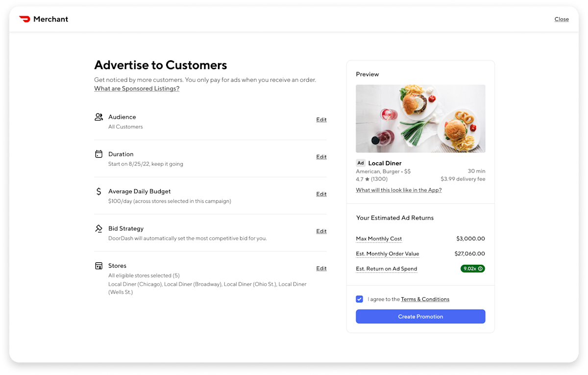Select the Bid Strategy gavel icon
This screenshot has height=375, width=588.
pos(98,228)
